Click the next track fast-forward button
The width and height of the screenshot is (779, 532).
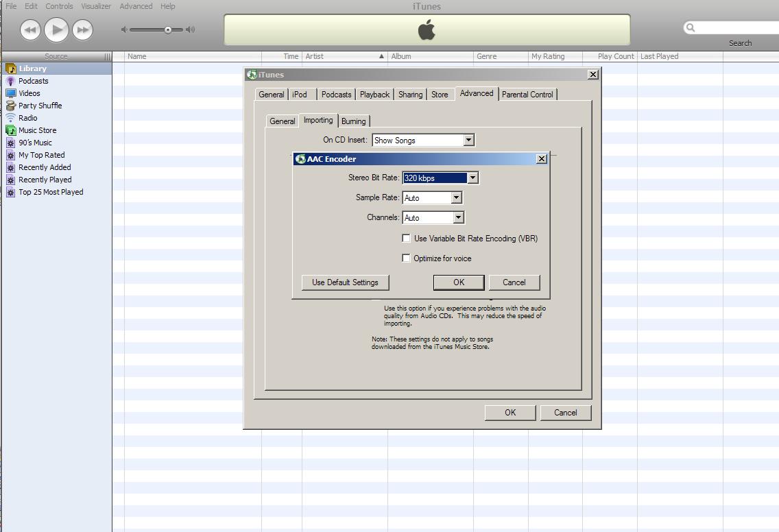click(x=82, y=29)
